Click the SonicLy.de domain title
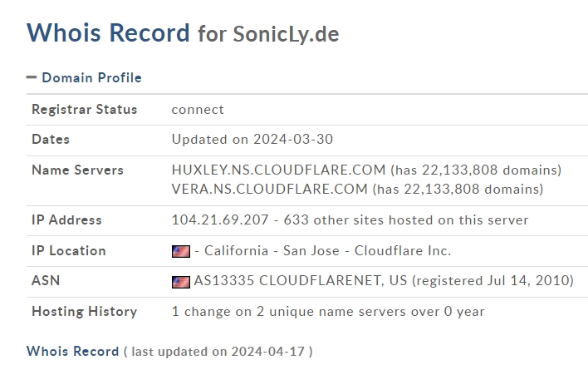588x365 pixels. coord(287,34)
